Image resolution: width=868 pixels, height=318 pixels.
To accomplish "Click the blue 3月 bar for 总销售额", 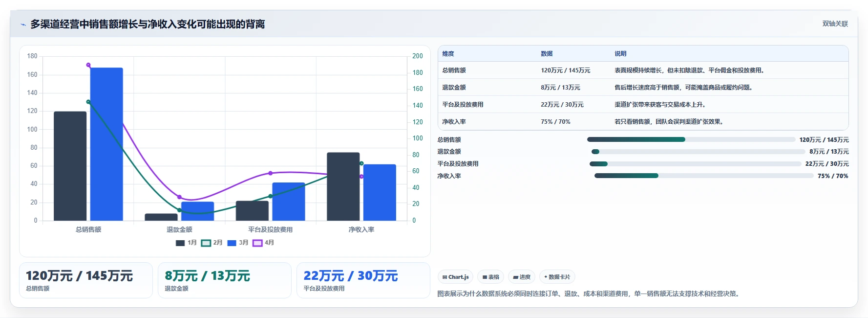I will click(106, 144).
